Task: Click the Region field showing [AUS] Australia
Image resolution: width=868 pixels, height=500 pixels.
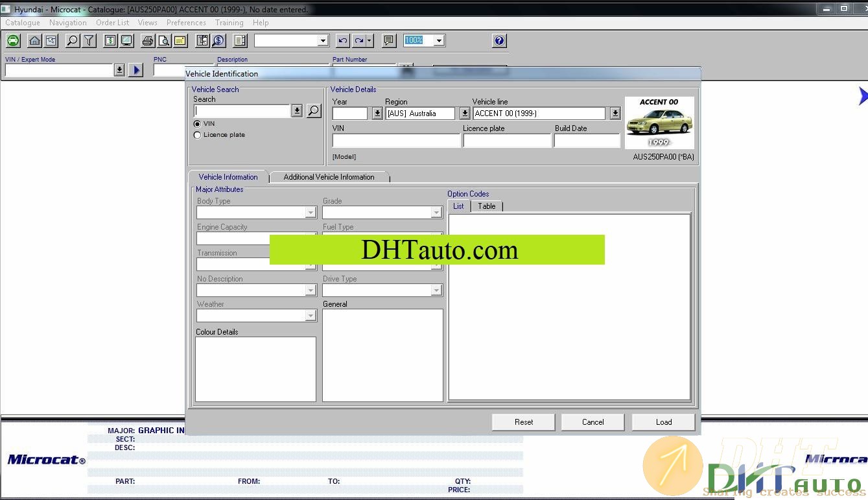Action: 420,113
